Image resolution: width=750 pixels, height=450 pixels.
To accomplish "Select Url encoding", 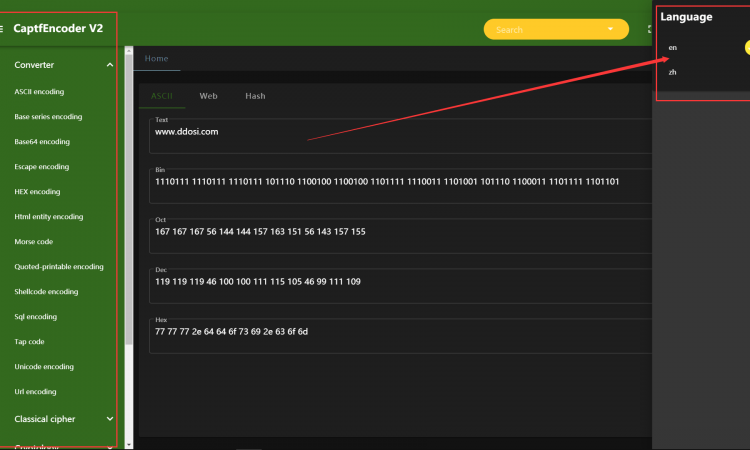I will (x=35, y=392).
